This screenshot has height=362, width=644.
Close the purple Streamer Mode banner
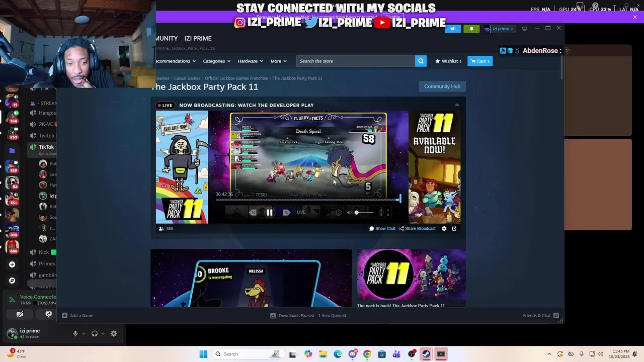[x=635, y=17]
